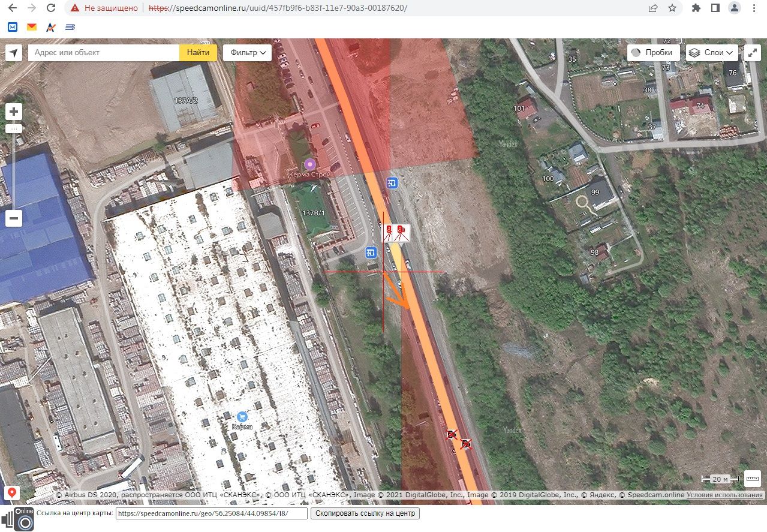Click Скопировать ссылку на центр button
The height and width of the screenshot is (532, 767).
365,514
